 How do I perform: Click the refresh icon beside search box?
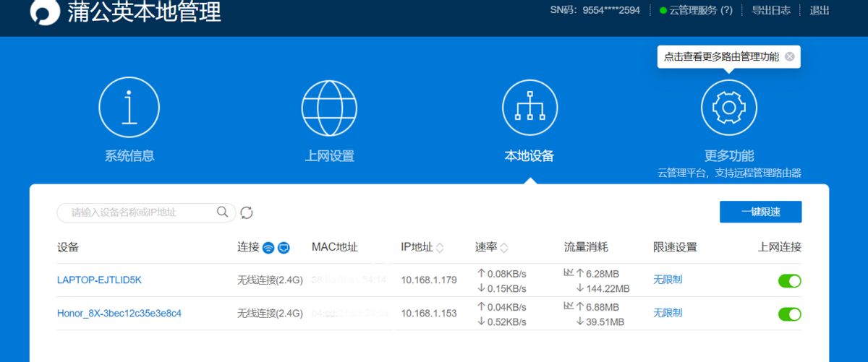click(247, 212)
